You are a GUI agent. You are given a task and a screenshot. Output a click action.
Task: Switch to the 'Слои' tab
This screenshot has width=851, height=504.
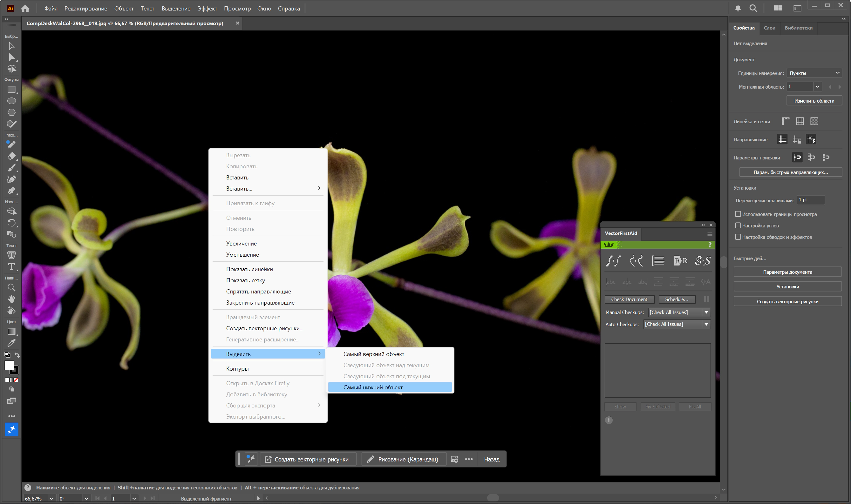click(769, 28)
